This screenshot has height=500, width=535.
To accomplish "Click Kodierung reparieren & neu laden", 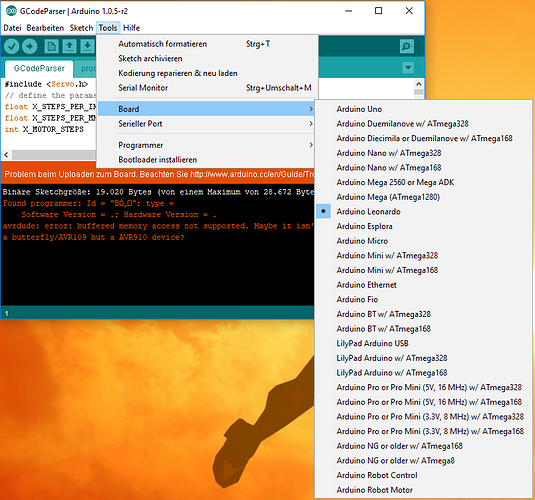I will [x=206, y=73].
